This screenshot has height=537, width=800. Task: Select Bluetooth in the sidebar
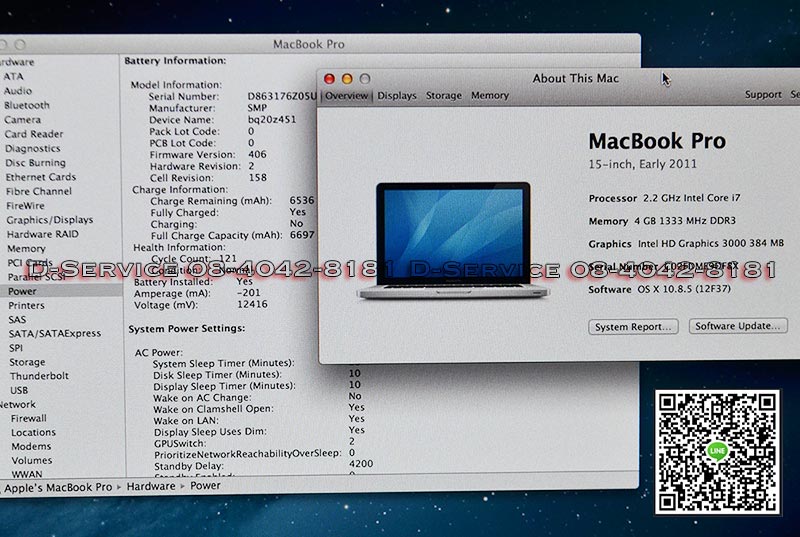click(27, 105)
